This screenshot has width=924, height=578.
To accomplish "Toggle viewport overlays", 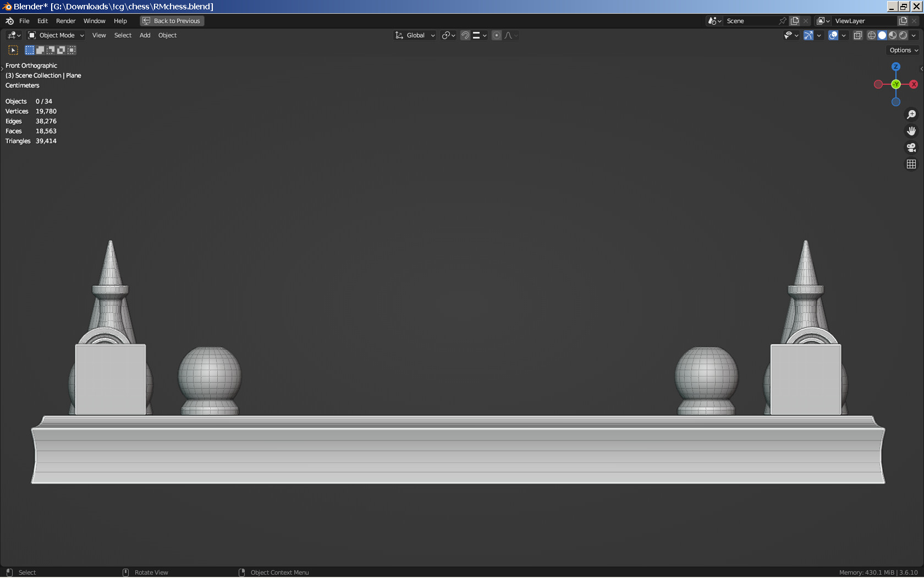I will [833, 35].
